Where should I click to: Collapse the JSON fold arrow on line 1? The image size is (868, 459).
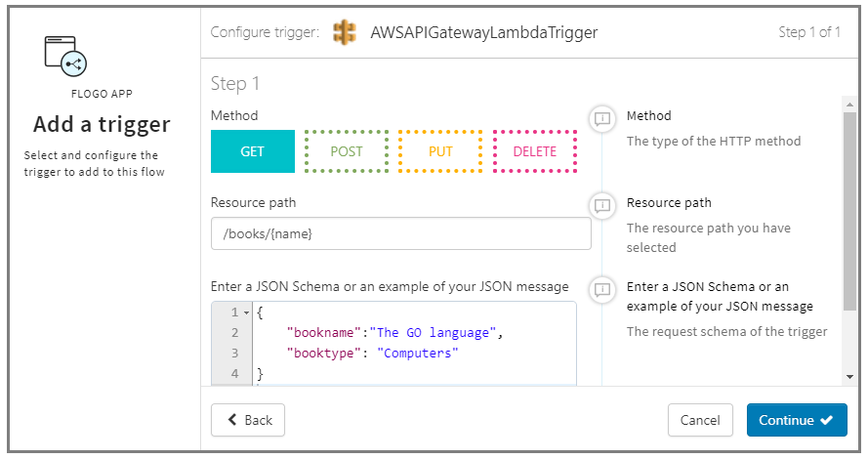(246, 313)
